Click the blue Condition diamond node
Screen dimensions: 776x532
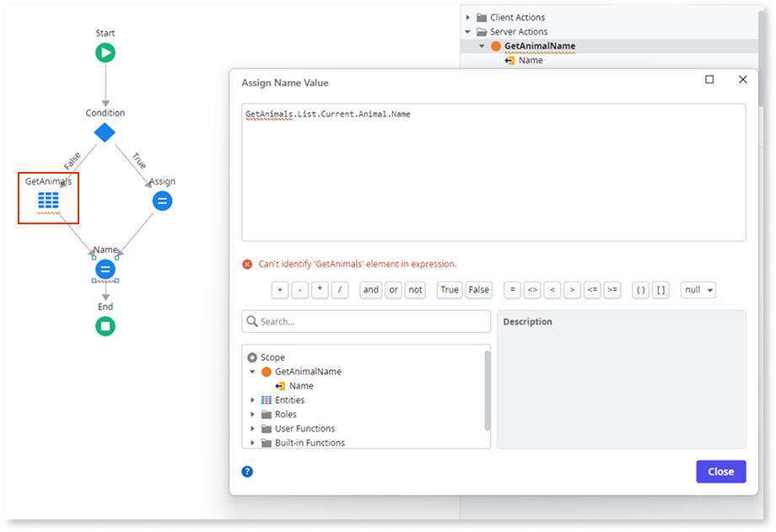pyautogui.click(x=105, y=132)
